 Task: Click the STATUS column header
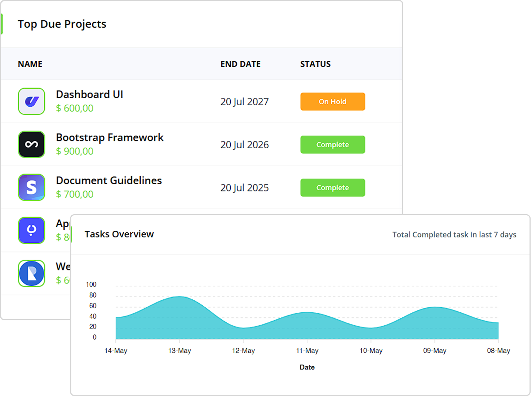point(315,64)
